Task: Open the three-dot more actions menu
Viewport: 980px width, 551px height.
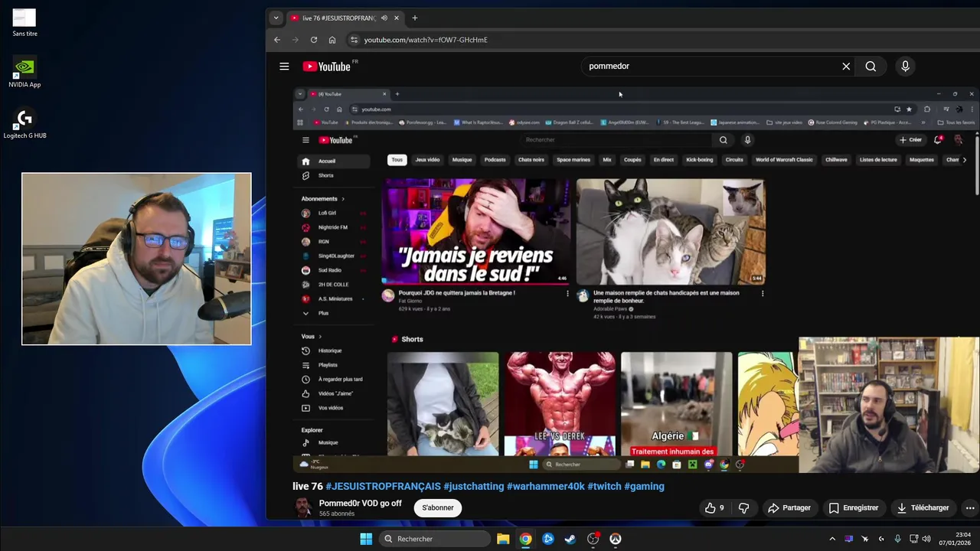Action: tap(970, 507)
